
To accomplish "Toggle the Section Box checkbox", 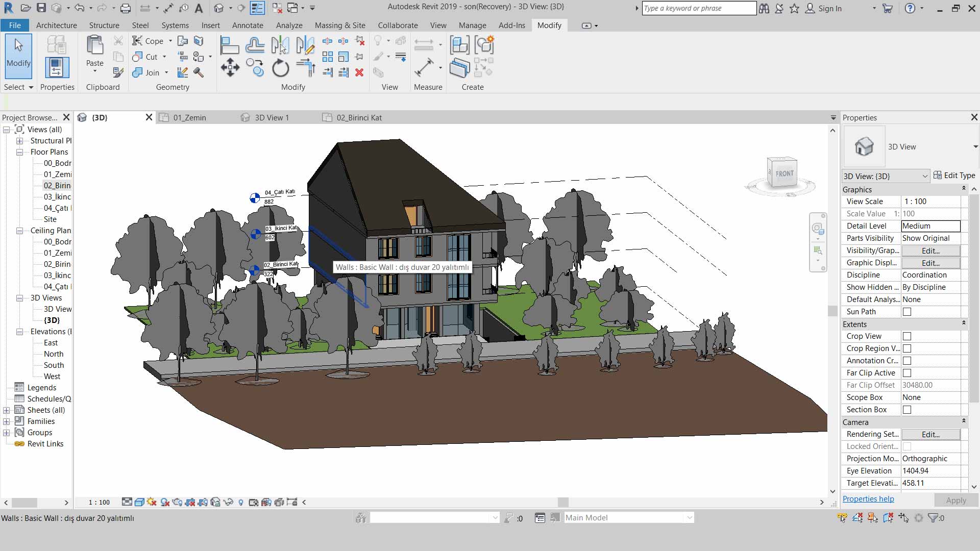I will click(907, 410).
